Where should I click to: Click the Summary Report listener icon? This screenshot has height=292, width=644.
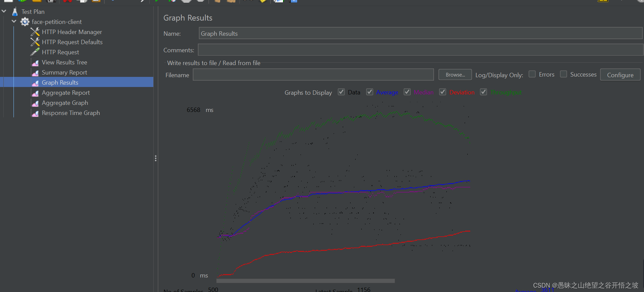(x=35, y=73)
